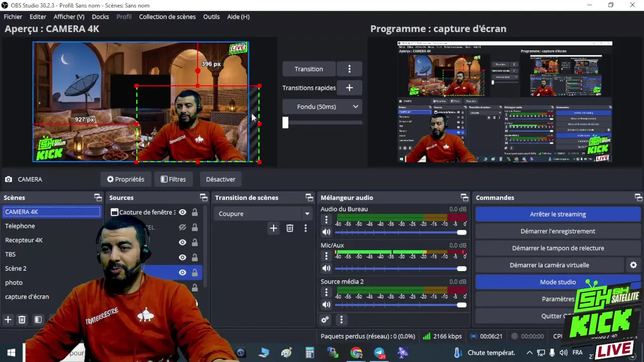Mute the Source média 2 channel
Viewport: 644px width, 362px height.
pyautogui.click(x=327, y=305)
